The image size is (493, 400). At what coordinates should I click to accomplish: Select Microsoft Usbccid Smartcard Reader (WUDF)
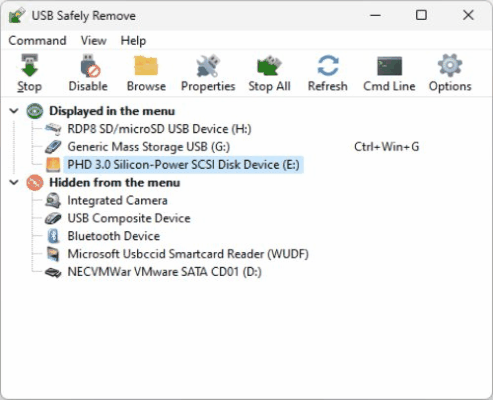click(x=188, y=254)
